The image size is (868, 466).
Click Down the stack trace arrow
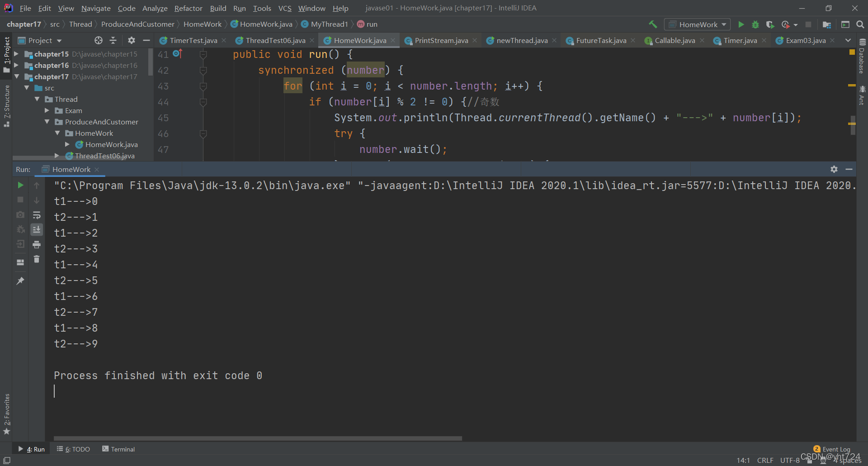pos(37,200)
